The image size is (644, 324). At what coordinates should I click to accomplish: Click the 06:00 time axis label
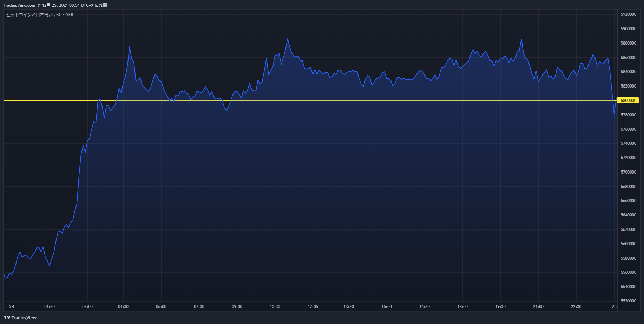161,307
